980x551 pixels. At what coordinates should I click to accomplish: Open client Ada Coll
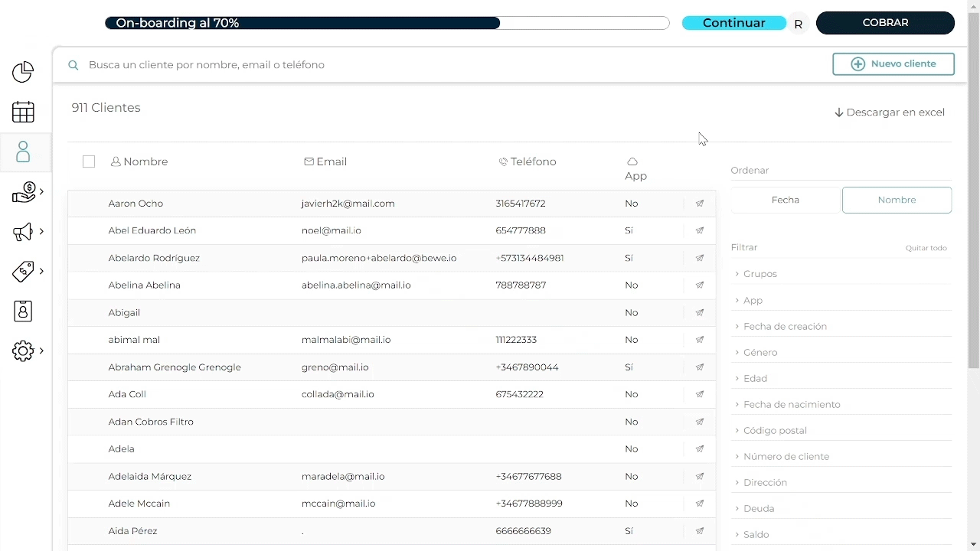click(x=127, y=394)
